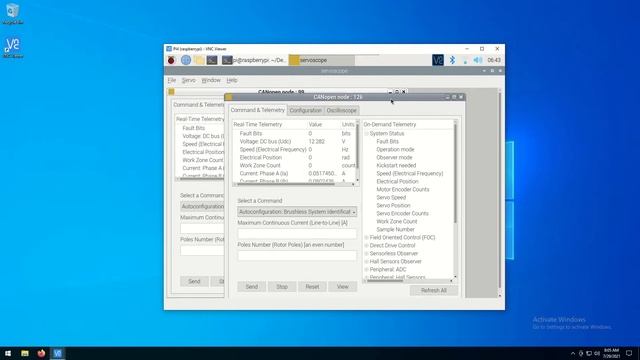Click the Reset button
This screenshot has width=640, height=360.
point(312,287)
